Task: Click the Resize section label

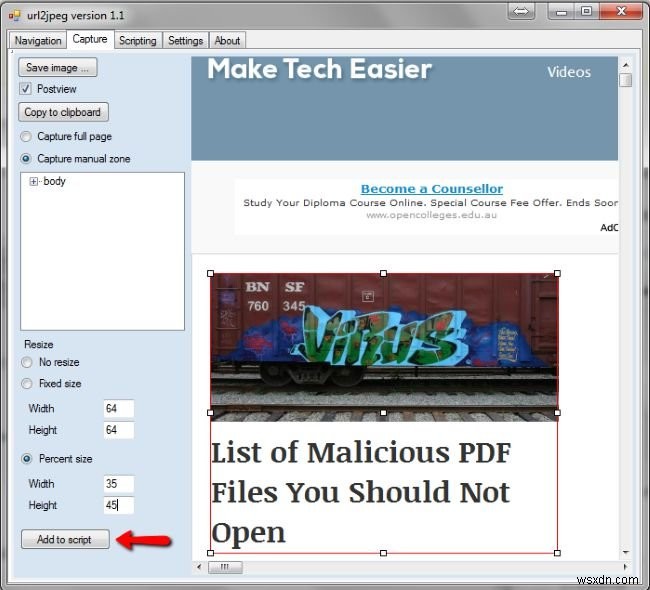Action: [39, 345]
